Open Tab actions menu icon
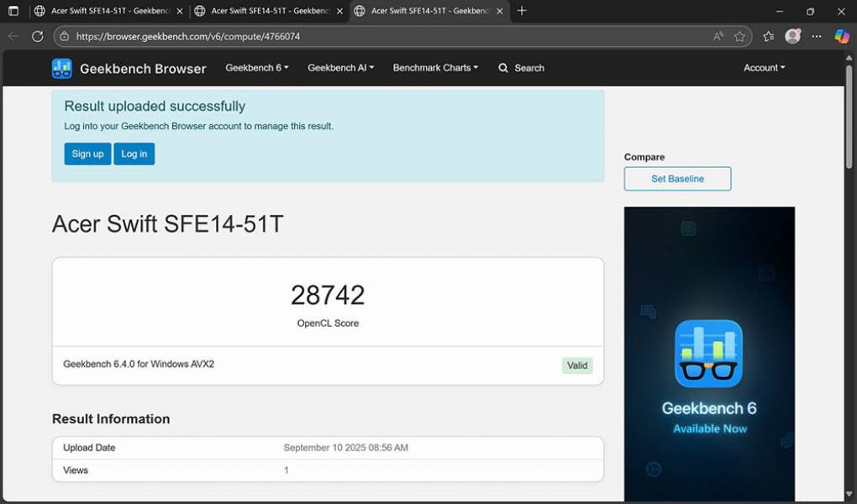857x504 pixels. coord(13,11)
